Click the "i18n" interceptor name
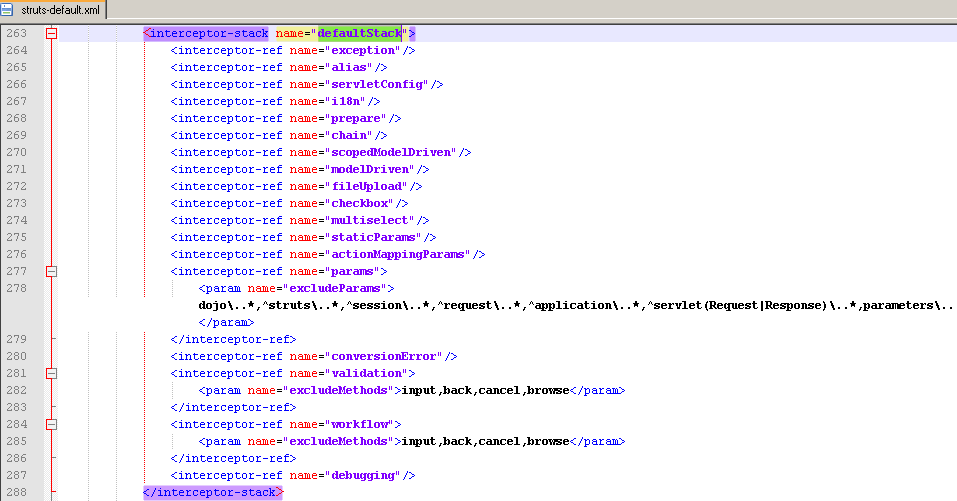 click(x=346, y=101)
